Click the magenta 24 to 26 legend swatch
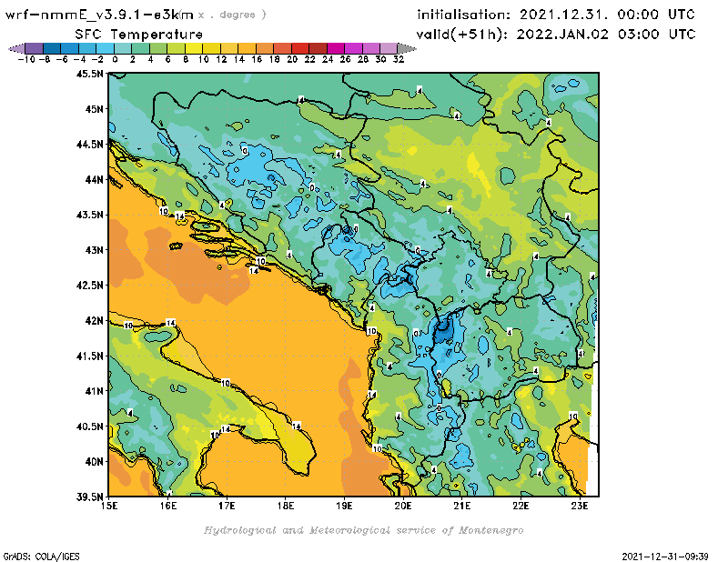Screen dimensions: 728x562 pyautogui.click(x=335, y=48)
